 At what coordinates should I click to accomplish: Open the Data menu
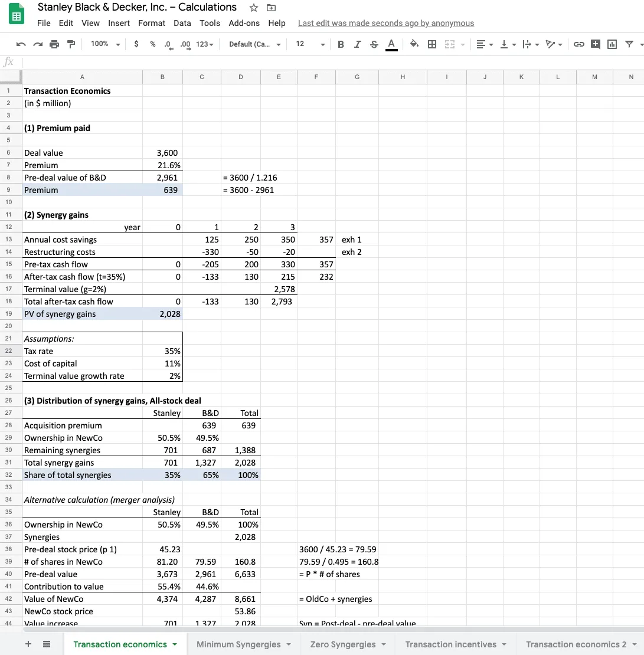pos(182,23)
